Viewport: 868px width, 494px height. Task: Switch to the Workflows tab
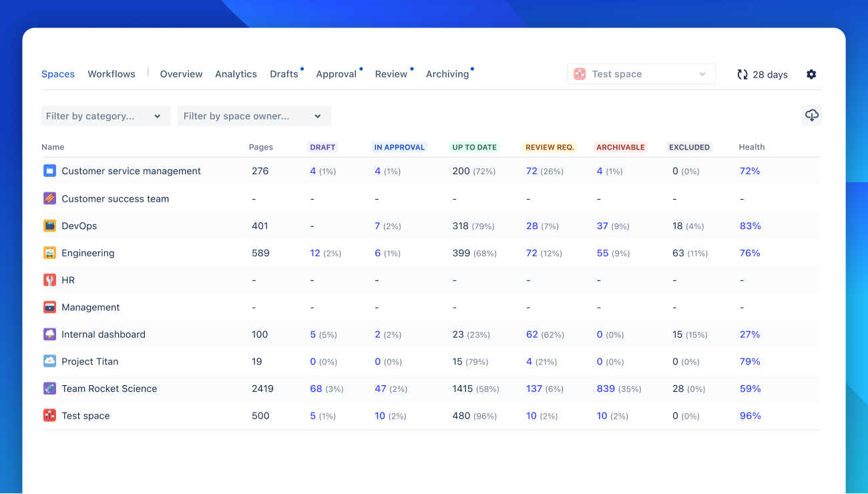pyautogui.click(x=112, y=74)
